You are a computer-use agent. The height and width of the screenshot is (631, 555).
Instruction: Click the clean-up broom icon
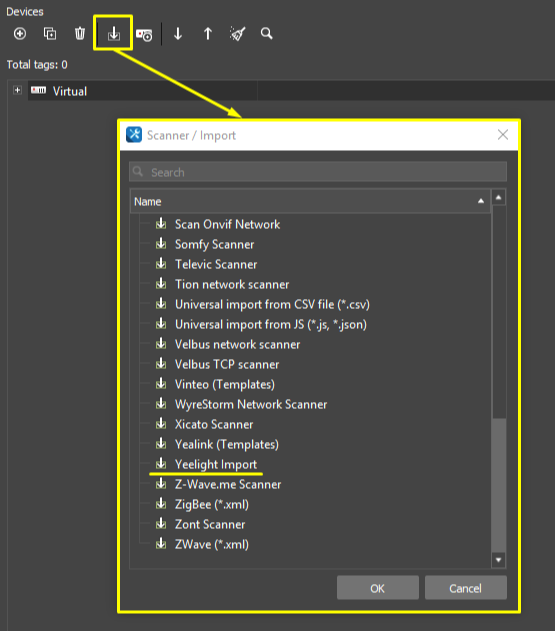(x=237, y=33)
